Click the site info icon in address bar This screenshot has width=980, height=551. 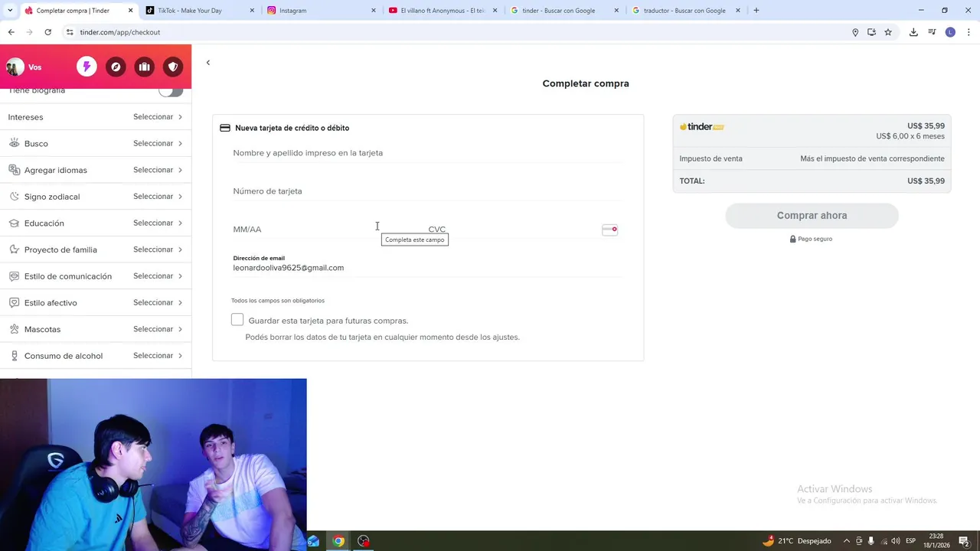click(70, 32)
